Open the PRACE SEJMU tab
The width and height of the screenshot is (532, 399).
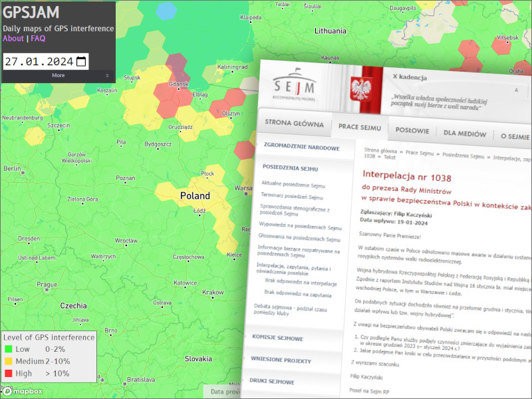(x=360, y=127)
